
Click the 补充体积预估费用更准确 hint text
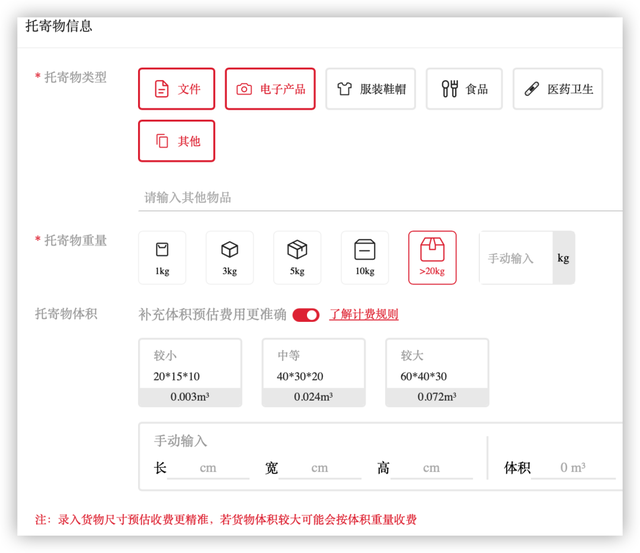coord(212,315)
